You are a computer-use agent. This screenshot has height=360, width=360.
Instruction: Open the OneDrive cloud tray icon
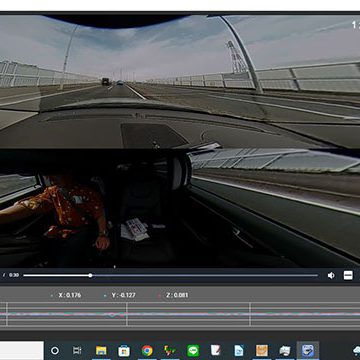pos(356,351)
